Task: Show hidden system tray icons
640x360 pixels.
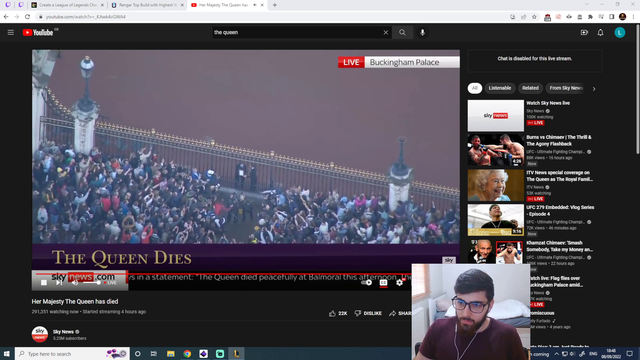Action: point(556,354)
